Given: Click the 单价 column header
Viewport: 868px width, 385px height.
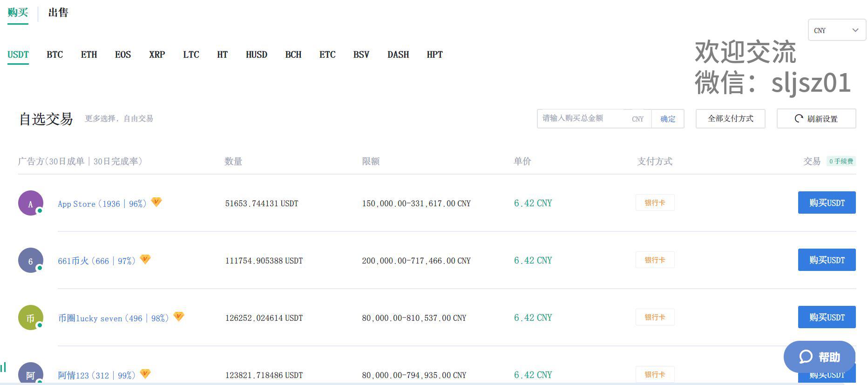Looking at the screenshot, I should [522, 161].
